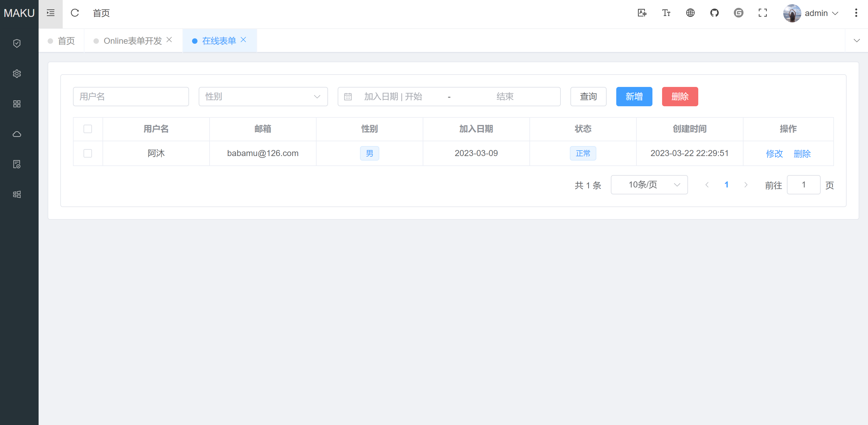The image size is (868, 425).
Task: Open the settings icon in the sidebar
Action: pyautogui.click(x=17, y=74)
